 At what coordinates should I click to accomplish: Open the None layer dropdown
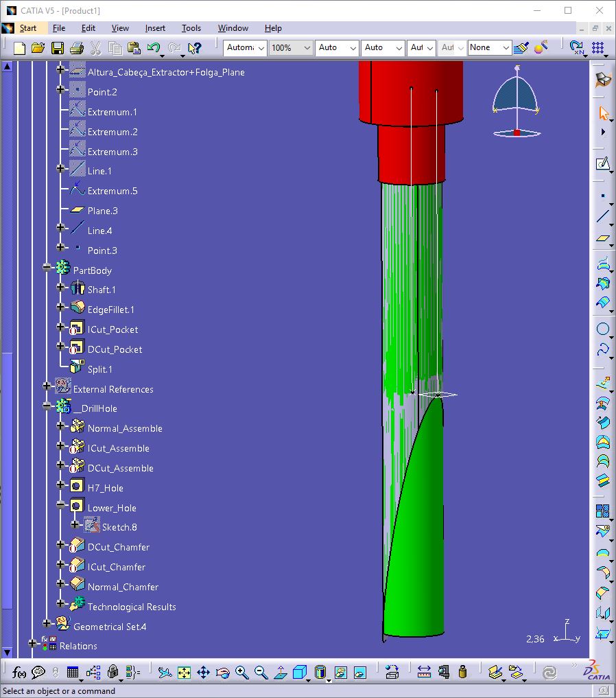point(489,47)
